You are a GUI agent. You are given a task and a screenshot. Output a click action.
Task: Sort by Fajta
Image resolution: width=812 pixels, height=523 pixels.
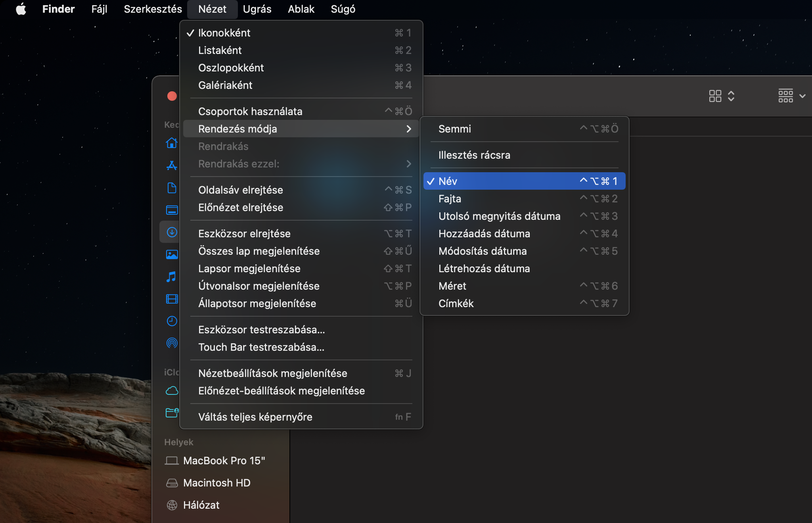(525, 199)
